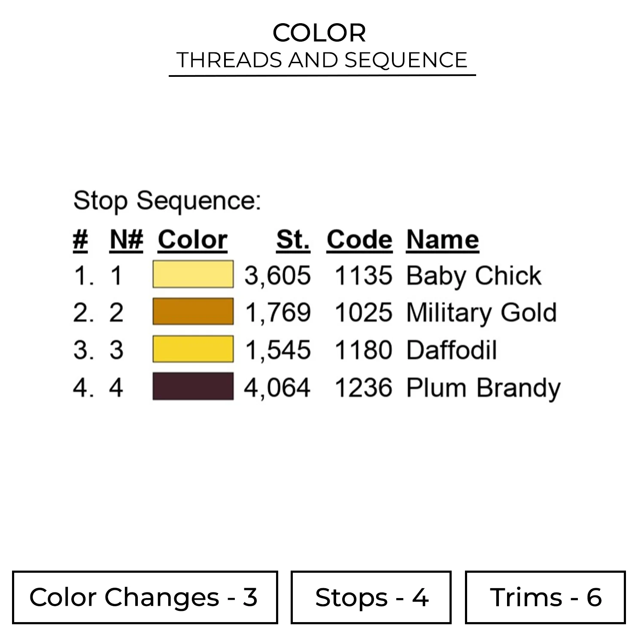The width and height of the screenshot is (644, 644).
Task: Click the THREADS AND SEQUENCE heading
Action: pos(322,60)
